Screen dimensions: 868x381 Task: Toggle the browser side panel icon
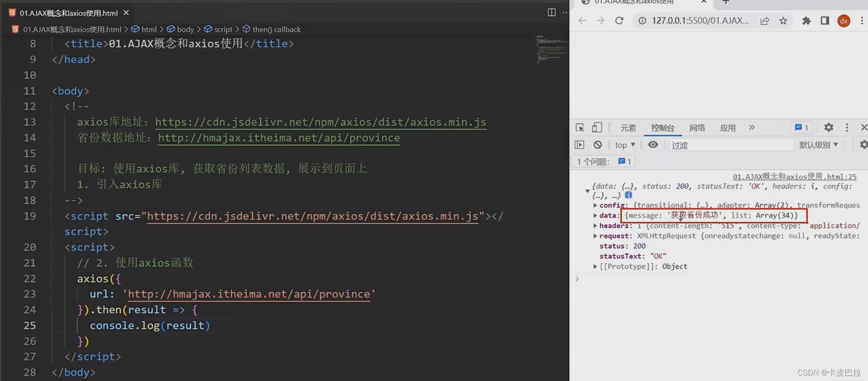coord(825,20)
